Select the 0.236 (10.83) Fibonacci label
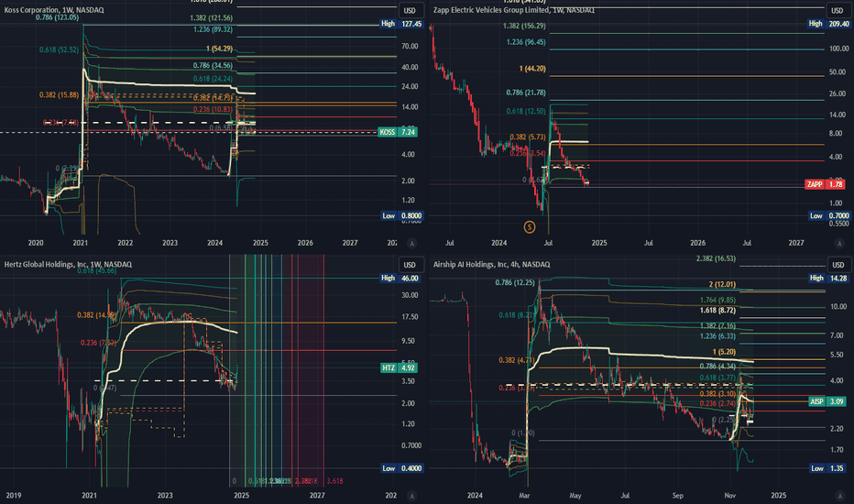Image resolution: width=854 pixels, height=504 pixels. pyautogui.click(x=213, y=109)
